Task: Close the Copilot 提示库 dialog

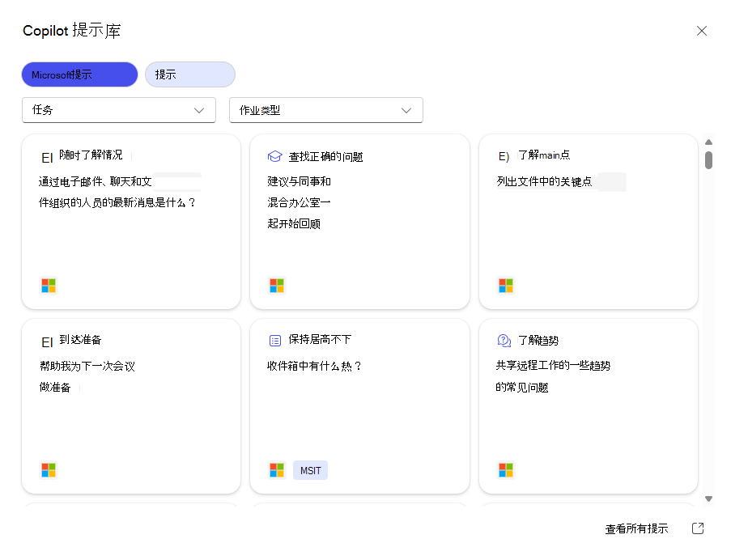Action: pyautogui.click(x=702, y=31)
